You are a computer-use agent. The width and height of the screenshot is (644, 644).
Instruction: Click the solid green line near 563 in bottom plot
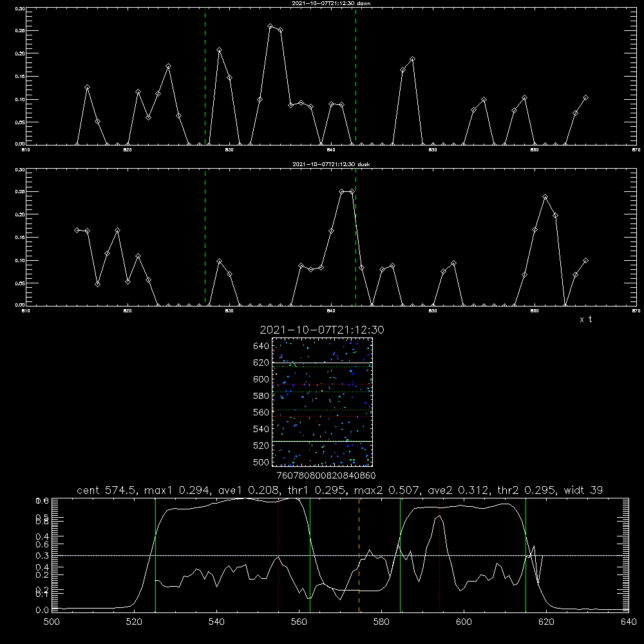[x=310, y=555]
